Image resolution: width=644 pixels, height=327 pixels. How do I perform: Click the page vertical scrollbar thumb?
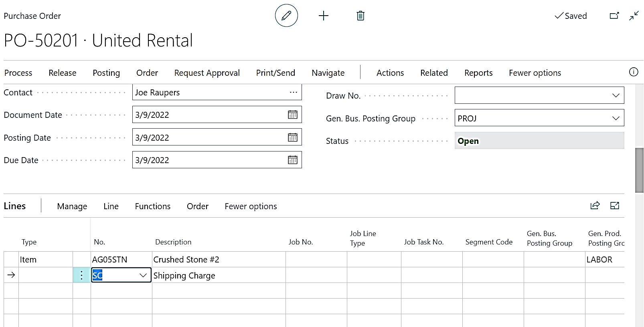coord(639,170)
